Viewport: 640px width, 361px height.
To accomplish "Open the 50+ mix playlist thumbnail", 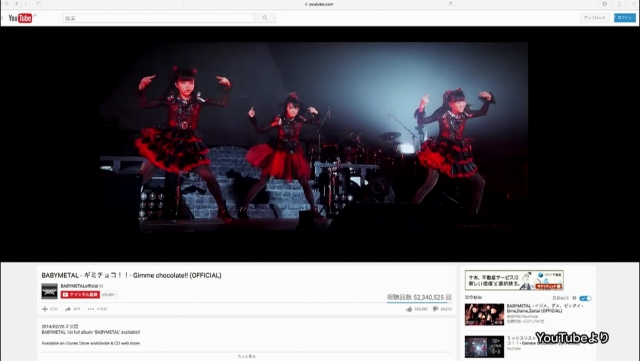I will tap(484, 346).
